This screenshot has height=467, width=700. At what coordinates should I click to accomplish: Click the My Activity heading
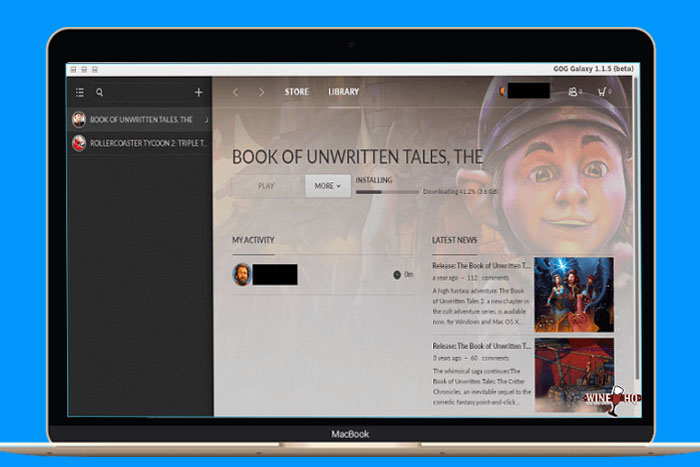tap(253, 240)
